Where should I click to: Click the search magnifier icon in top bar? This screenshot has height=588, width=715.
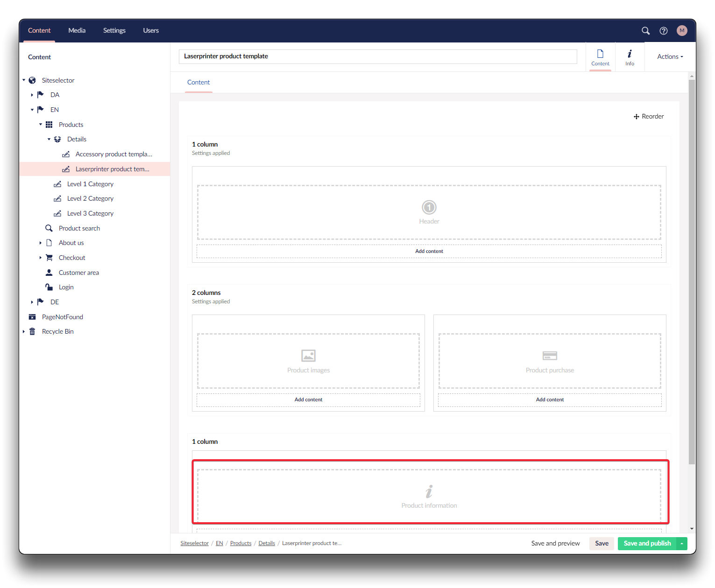[x=645, y=31]
